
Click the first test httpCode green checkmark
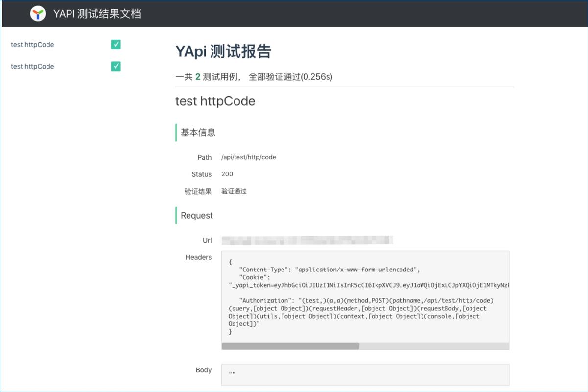[116, 45]
